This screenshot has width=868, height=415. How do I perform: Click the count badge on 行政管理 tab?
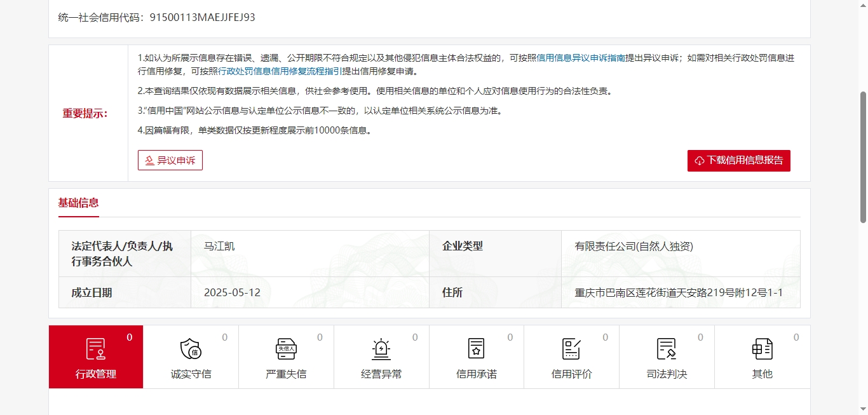130,337
